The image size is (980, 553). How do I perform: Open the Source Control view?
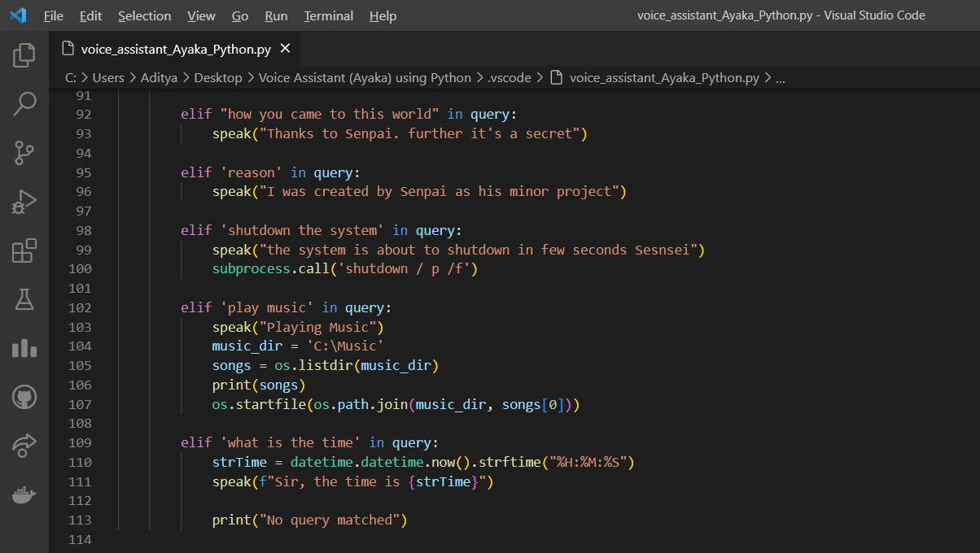pos(24,152)
